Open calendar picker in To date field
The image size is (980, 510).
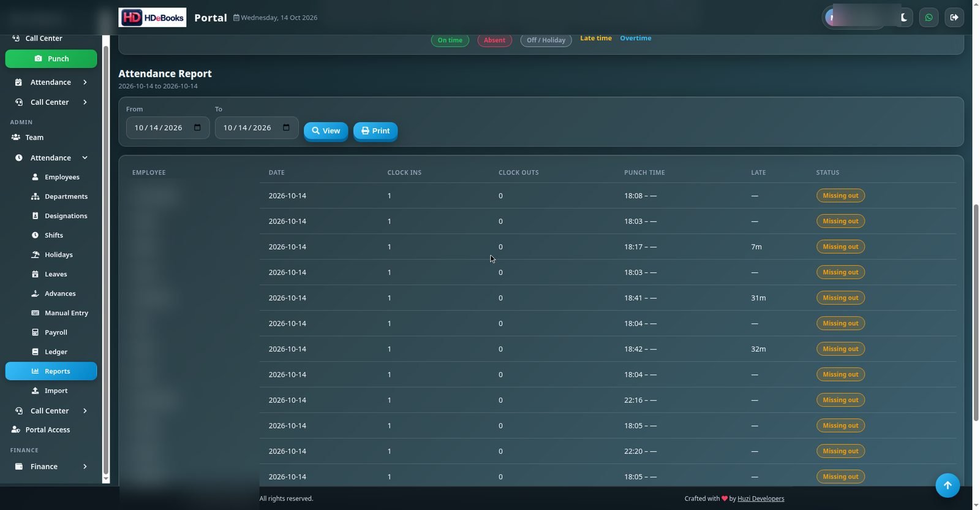(286, 128)
